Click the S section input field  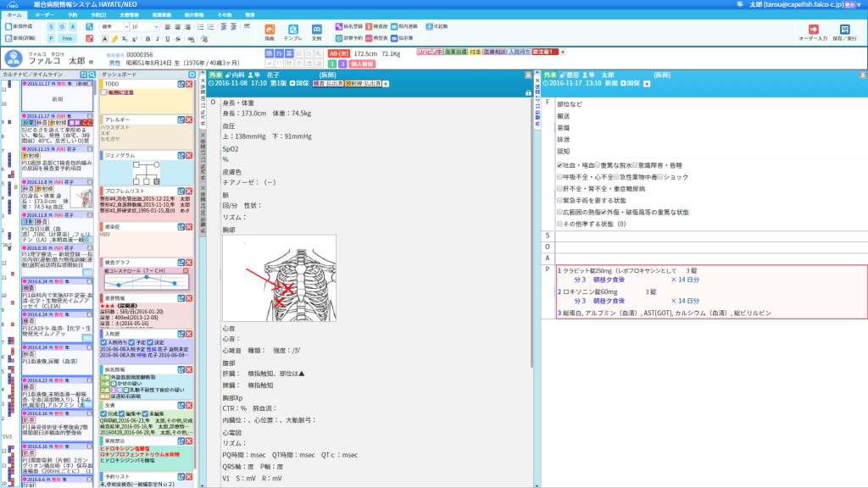pos(711,236)
